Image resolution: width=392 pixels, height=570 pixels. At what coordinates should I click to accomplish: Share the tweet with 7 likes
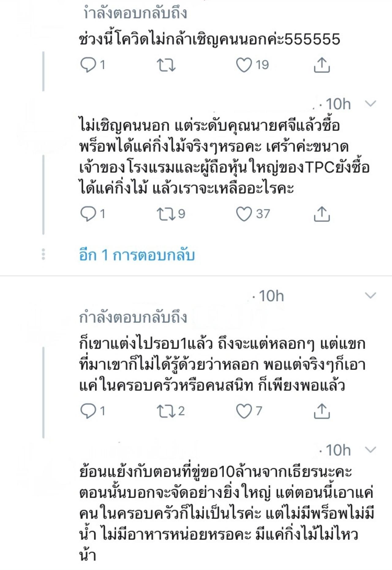(x=322, y=411)
